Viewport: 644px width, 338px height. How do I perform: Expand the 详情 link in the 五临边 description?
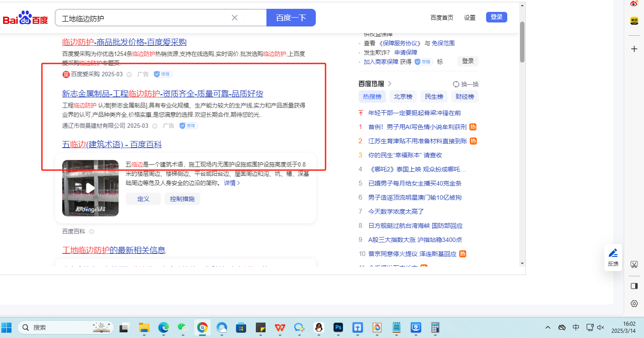click(x=232, y=183)
